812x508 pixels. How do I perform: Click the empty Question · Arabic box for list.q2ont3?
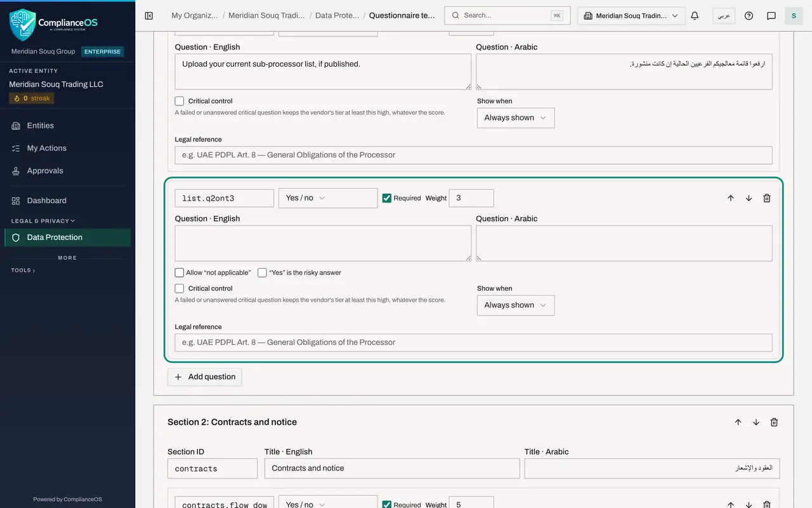coord(624,243)
